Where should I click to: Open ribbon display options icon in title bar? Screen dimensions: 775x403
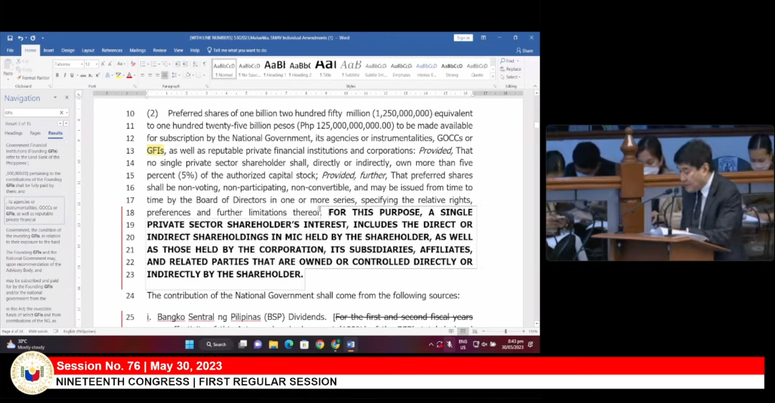click(x=483, y=38)
